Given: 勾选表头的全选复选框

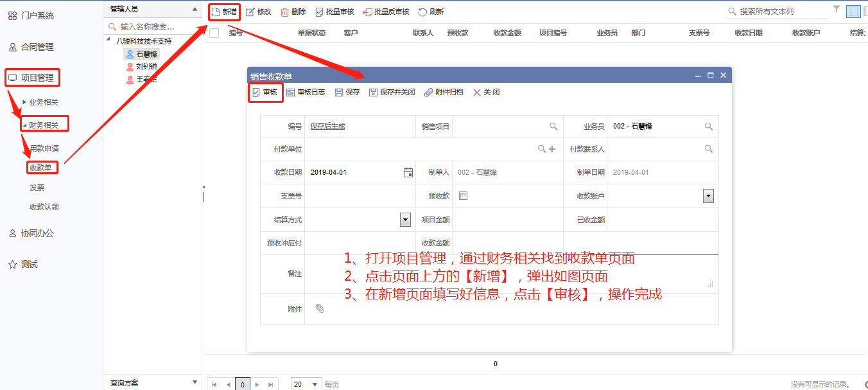Looking at the screenshot, I should 214,33.
